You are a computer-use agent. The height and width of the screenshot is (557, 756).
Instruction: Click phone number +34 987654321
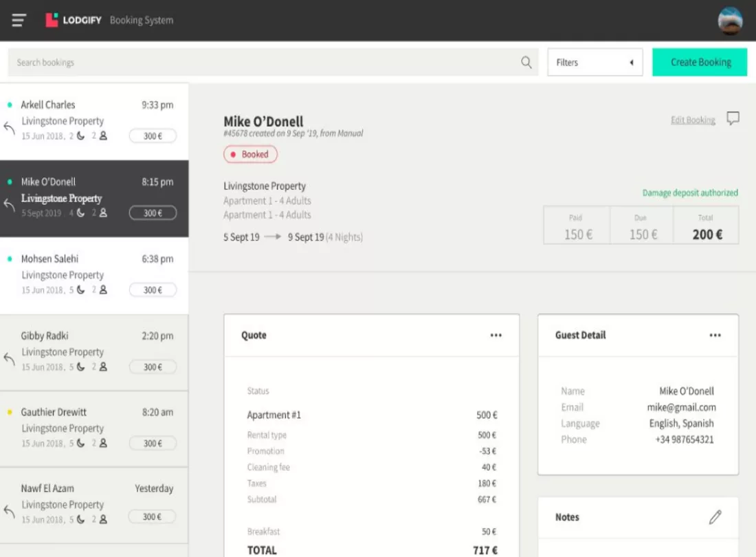[684, 440]
